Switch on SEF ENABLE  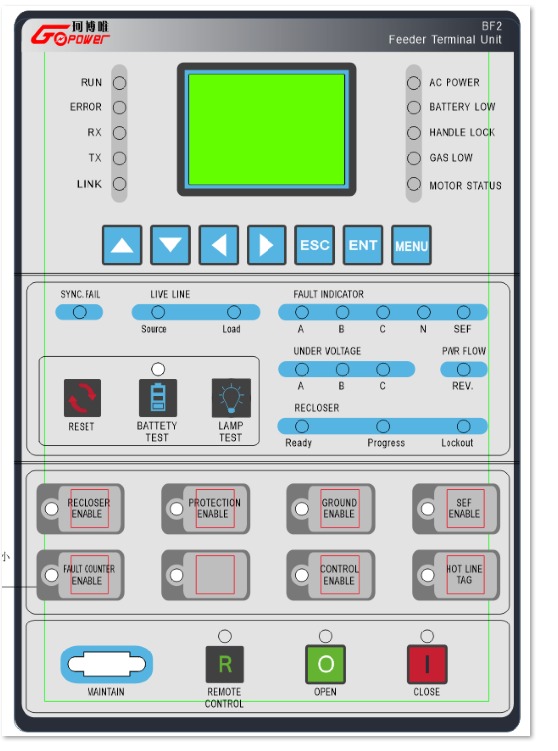(456, 509)
